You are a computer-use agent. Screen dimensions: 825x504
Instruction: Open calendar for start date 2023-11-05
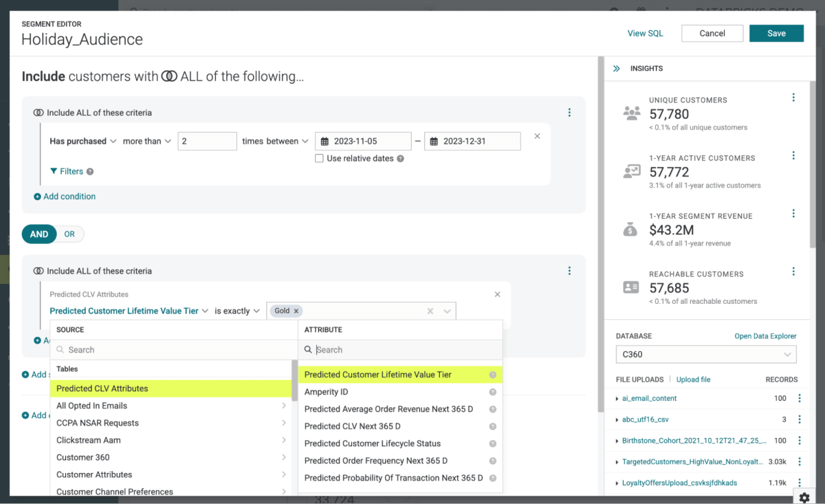click(x=325, y=142)
